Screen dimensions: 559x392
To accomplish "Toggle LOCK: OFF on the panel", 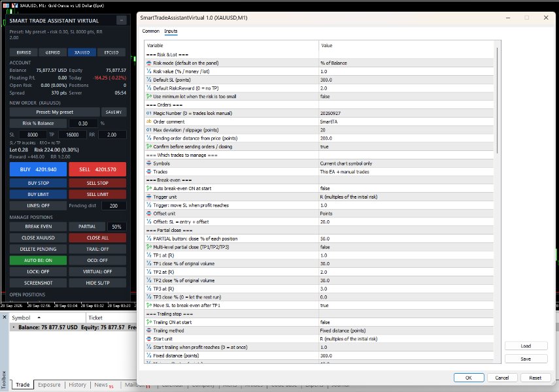I will (38, 272).
